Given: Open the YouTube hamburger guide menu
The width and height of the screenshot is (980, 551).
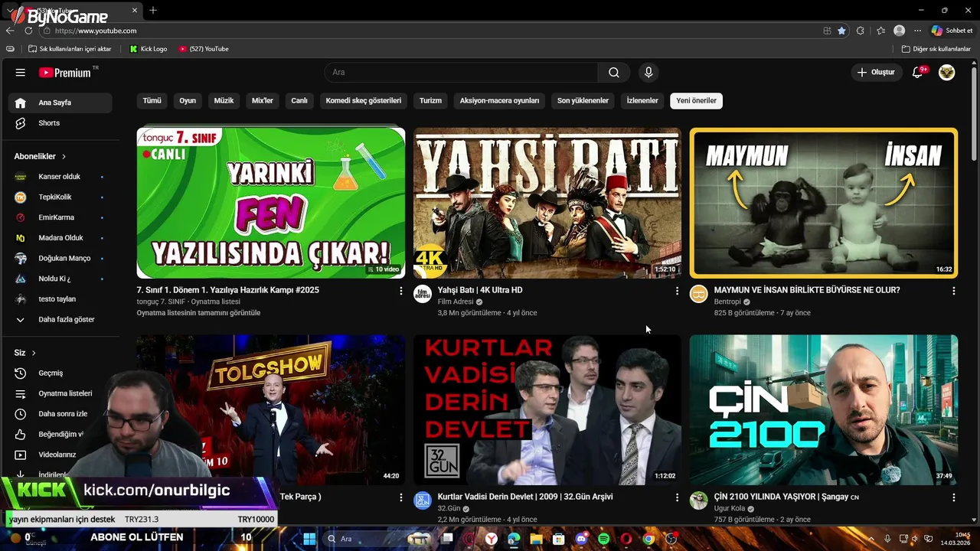Looking at the screenshot, I should pyautogui.click(x=21, y=73).
